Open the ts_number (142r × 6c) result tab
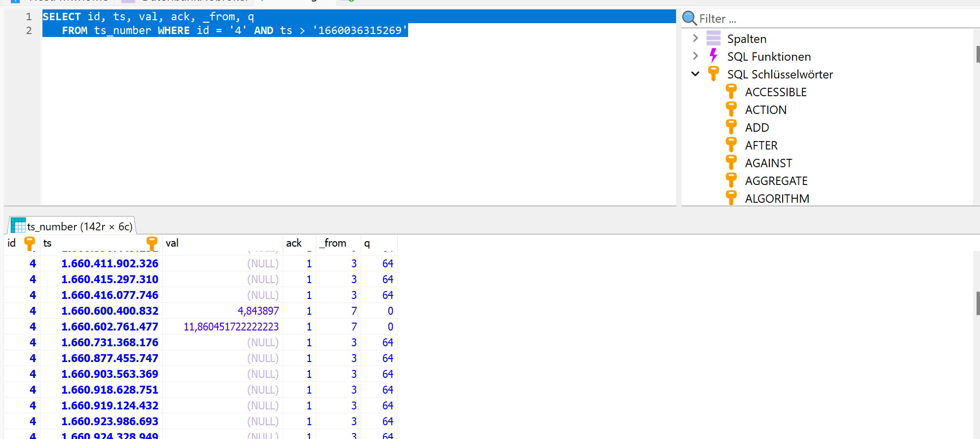Viewport: 980px width, 439px height. (x=72, y=226)
